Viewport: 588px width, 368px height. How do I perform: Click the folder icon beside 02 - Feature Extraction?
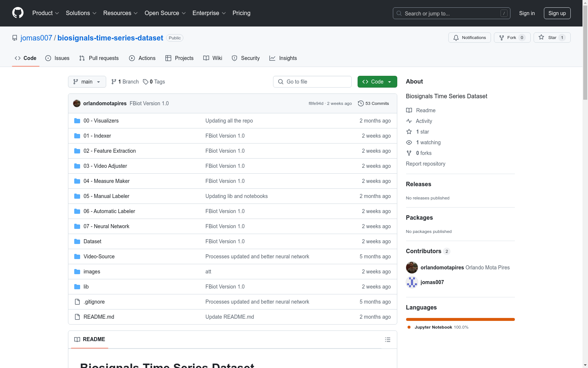[77, 151]
